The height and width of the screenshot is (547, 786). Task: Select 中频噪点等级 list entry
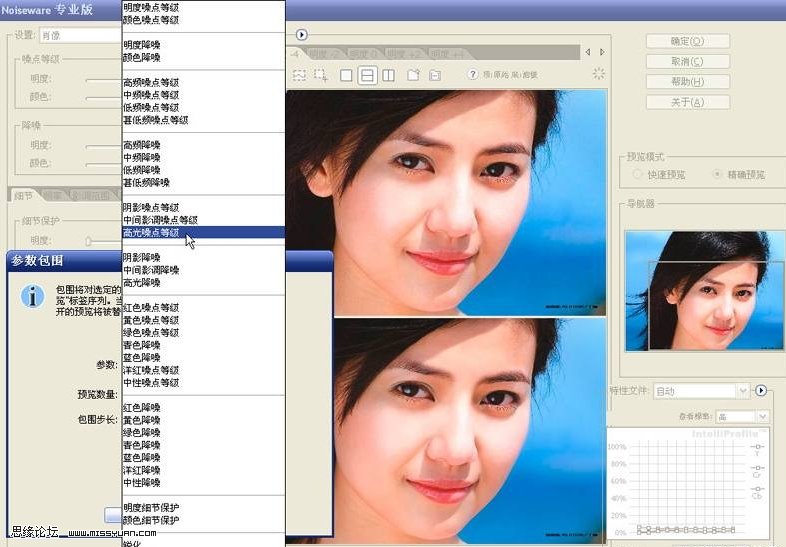[204, 95]
